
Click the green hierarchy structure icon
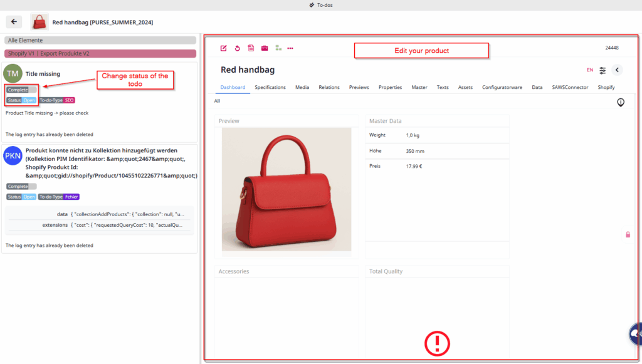tap(278, 48)
